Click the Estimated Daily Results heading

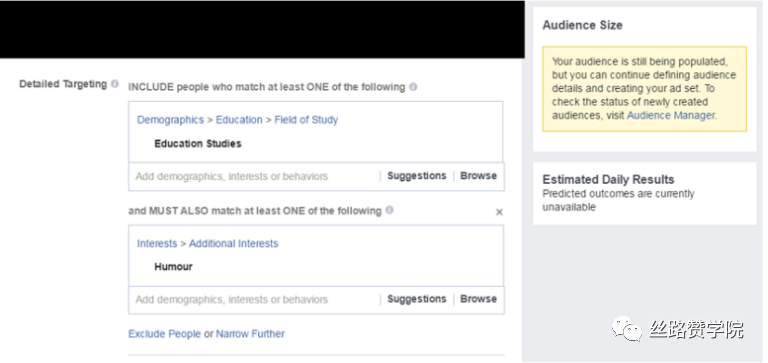click(x=608, y=179)
